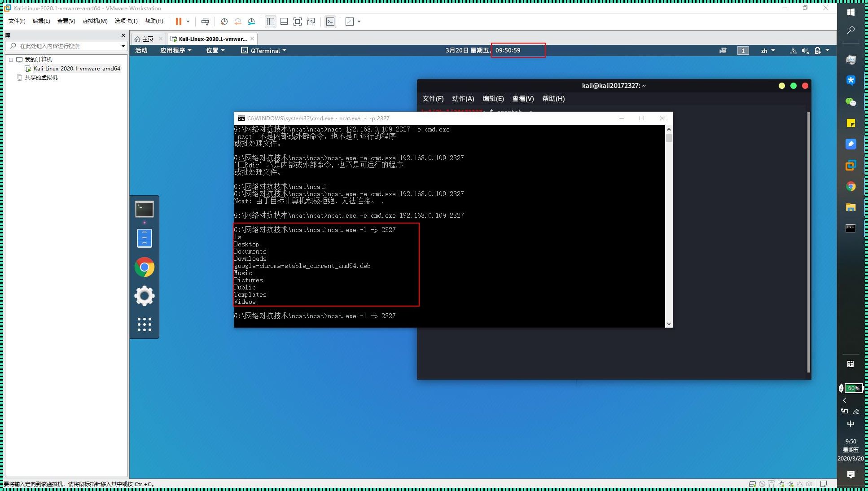
Task: Collapse the 我的计算机 tree node
Action: (11, 59)
